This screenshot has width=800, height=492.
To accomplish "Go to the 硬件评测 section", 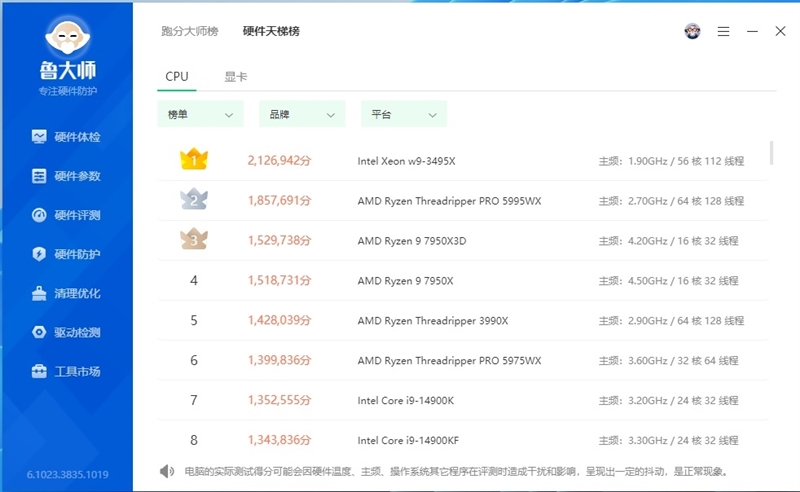I will [66, 215].
